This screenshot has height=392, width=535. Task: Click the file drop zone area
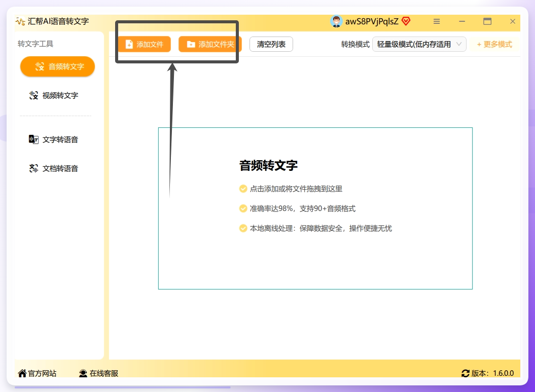point(315,208)
